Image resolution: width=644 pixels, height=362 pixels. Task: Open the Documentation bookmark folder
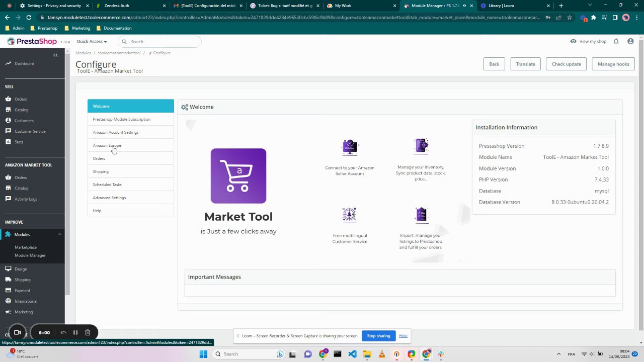pyautogui.click(x=114, y=28)
